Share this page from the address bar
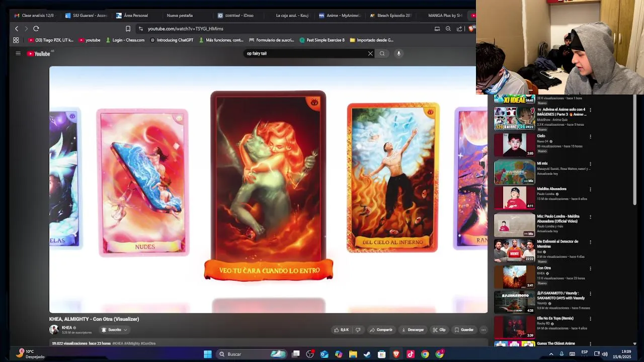 tap(459, 29)
